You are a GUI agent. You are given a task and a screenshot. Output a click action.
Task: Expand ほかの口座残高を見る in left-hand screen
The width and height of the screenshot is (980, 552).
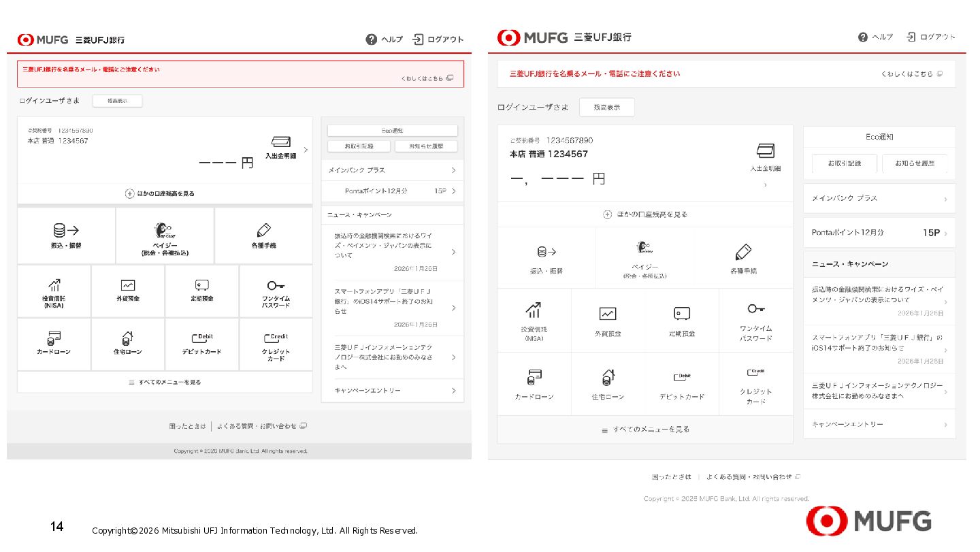(160, 193)
